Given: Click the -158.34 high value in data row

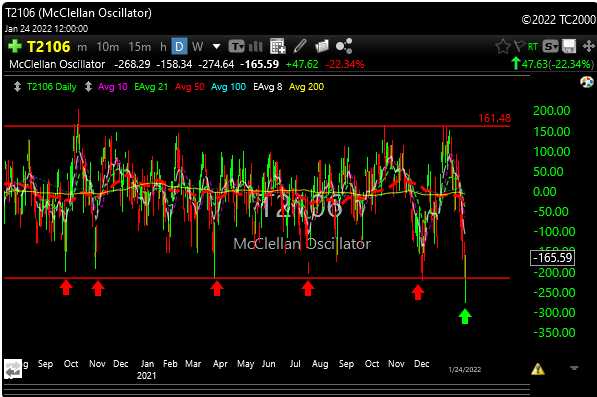Looking at the screenshot, I should [x=174, y=64].
